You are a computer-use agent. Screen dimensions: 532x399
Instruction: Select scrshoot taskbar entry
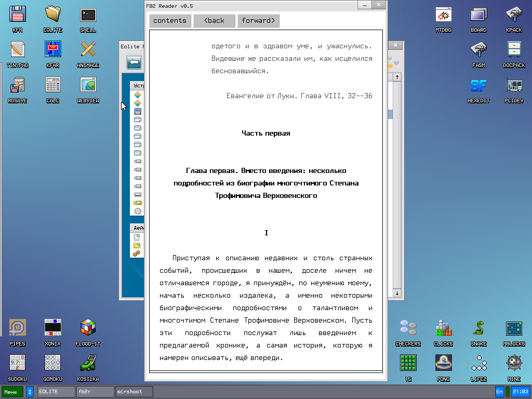(x=134, y=392)
